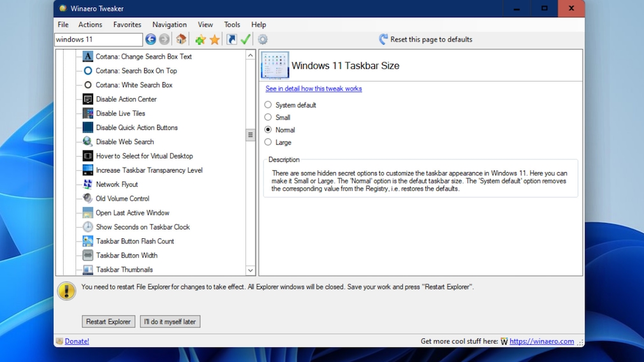Image resolution: width=644 pixels, height=362 pixels.
Task: Select Disable Web Search text in tree
Action: 125,141
